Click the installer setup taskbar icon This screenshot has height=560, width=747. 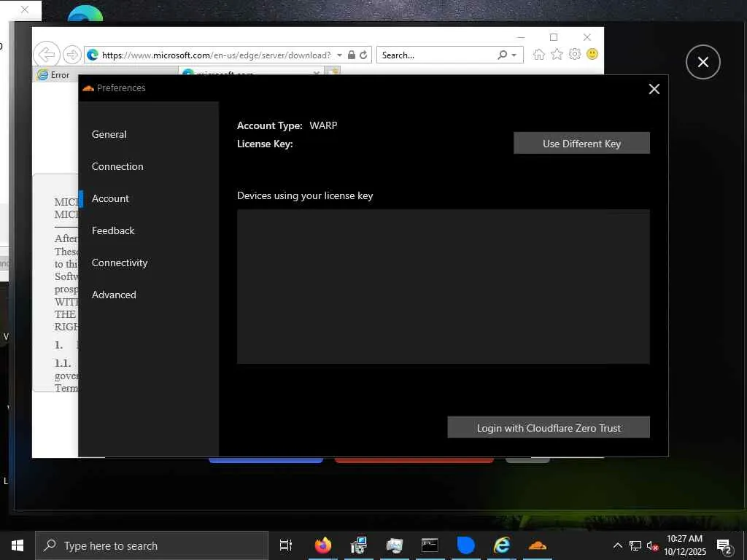click(359, 545)
